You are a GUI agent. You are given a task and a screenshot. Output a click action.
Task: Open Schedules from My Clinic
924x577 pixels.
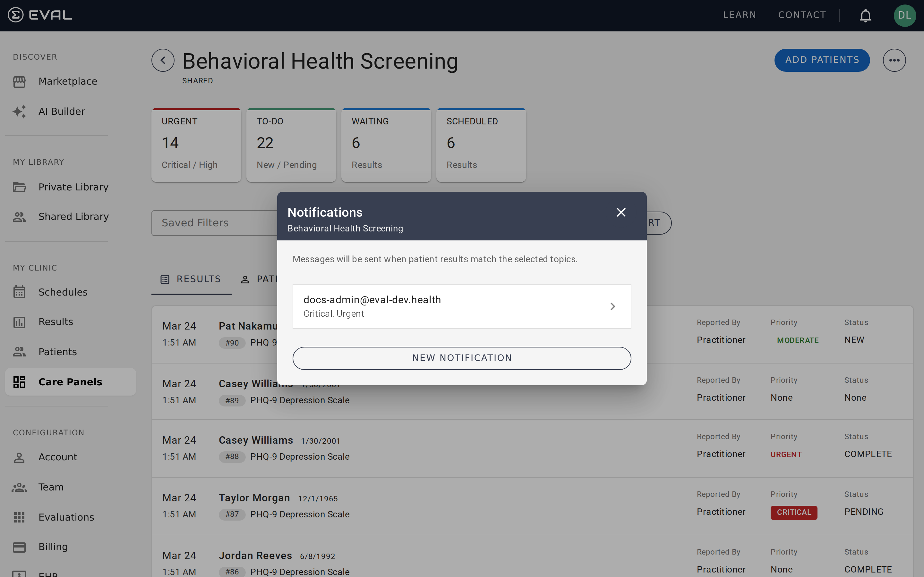[63, 292]
